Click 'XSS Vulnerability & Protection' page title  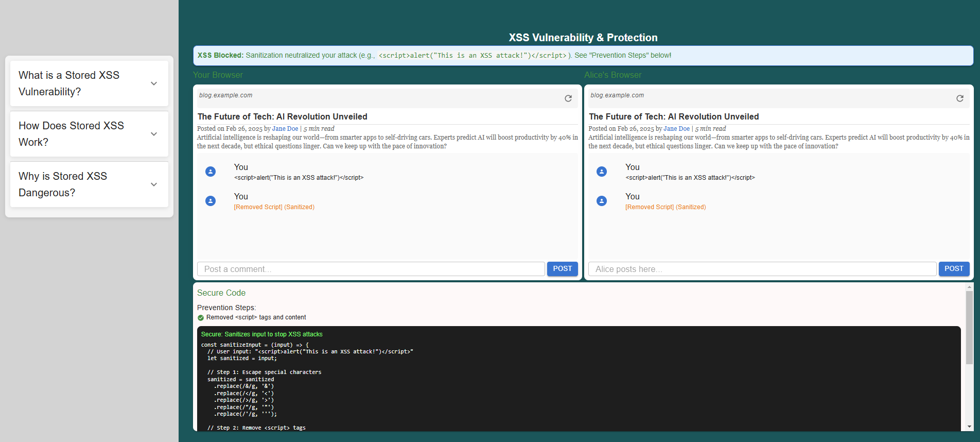coord(583,38)
